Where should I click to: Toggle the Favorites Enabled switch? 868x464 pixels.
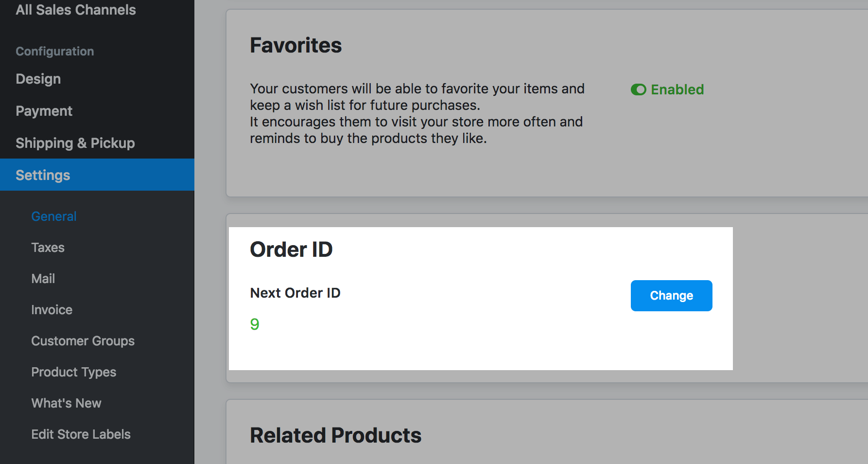[x=638, y=89]
